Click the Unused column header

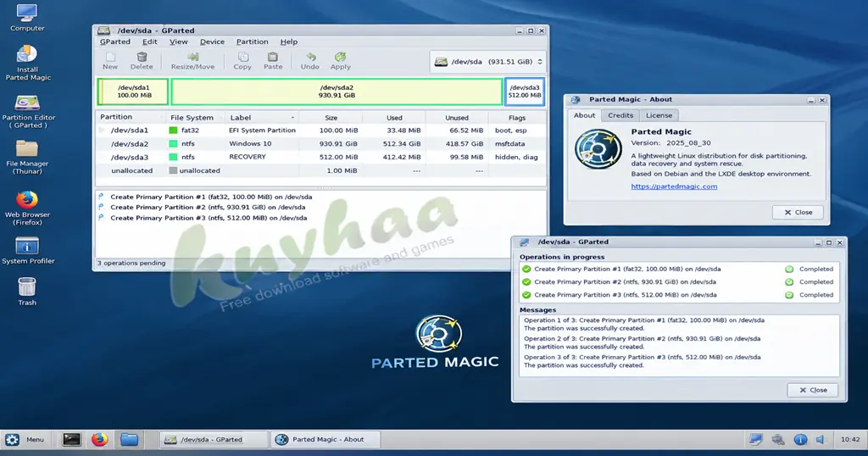click(457, 117)
